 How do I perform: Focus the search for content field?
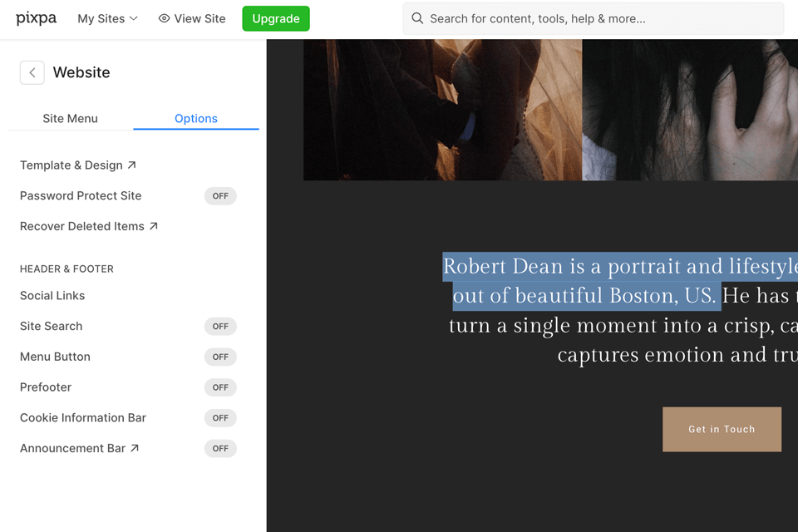(x=594, y=19)
